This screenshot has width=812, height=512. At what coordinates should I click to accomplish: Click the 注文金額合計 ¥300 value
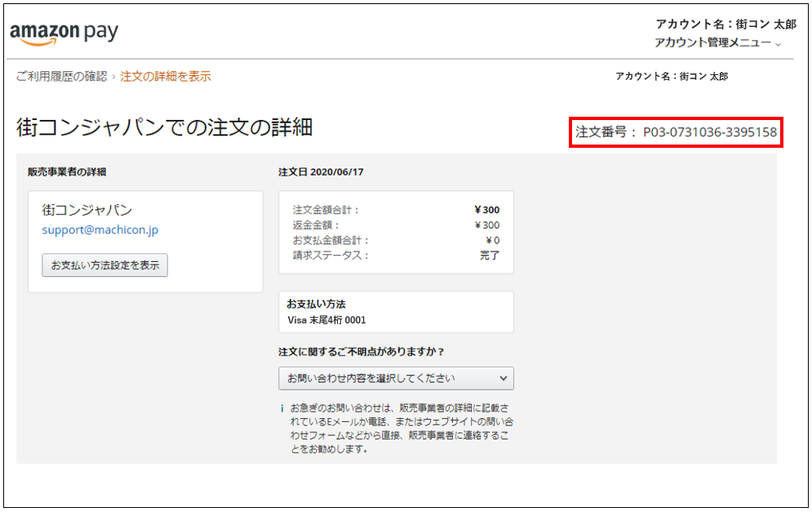point(486,210)
